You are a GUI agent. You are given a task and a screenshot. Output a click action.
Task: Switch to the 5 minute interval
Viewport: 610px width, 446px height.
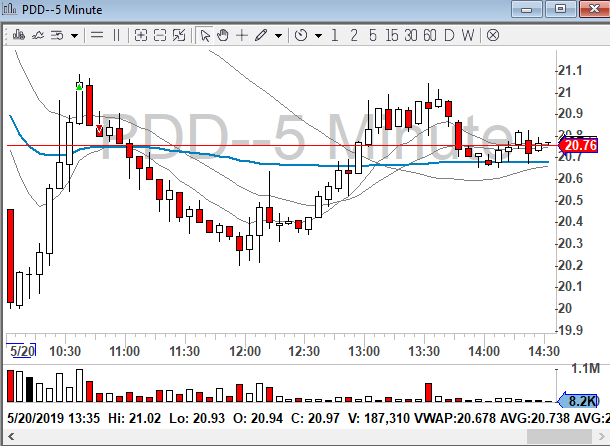click(373, 36)
